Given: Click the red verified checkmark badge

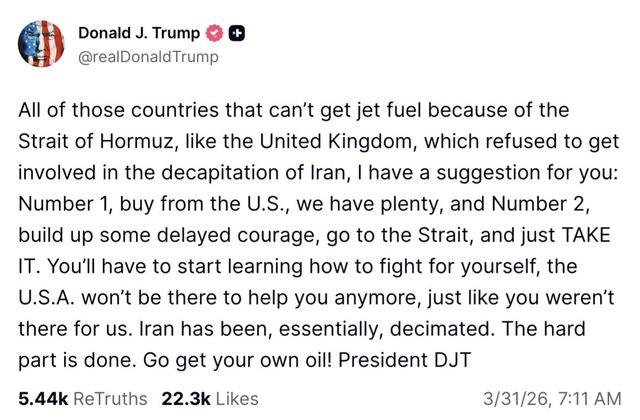Looking at the screenshot, I should pyautogui.click(x=214, y=33).
